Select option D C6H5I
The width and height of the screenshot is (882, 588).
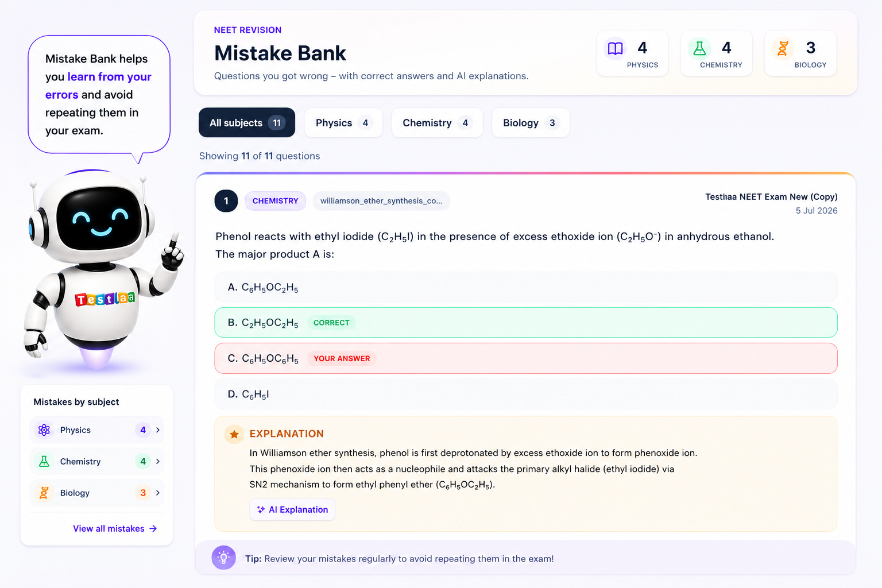point(526,394)
